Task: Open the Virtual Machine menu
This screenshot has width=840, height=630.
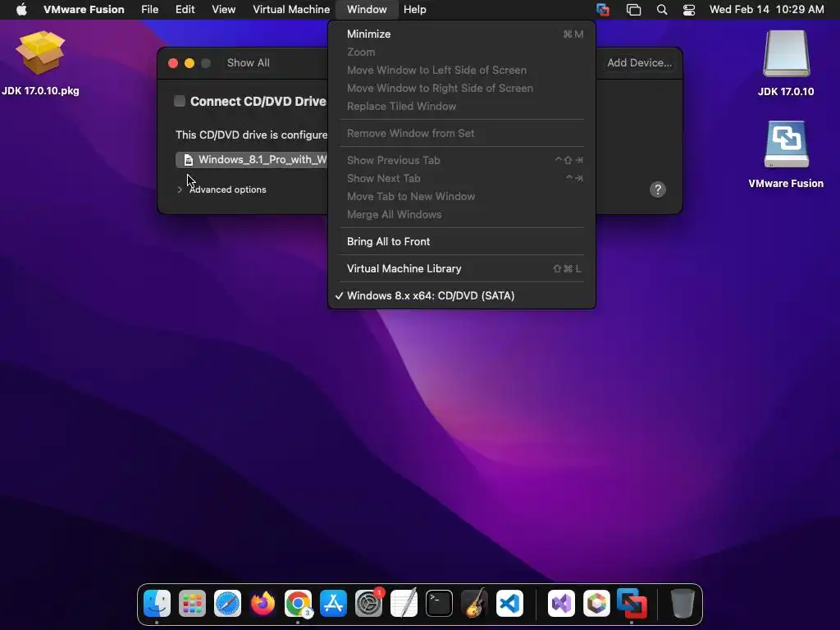Action: (x=291, y=10)
